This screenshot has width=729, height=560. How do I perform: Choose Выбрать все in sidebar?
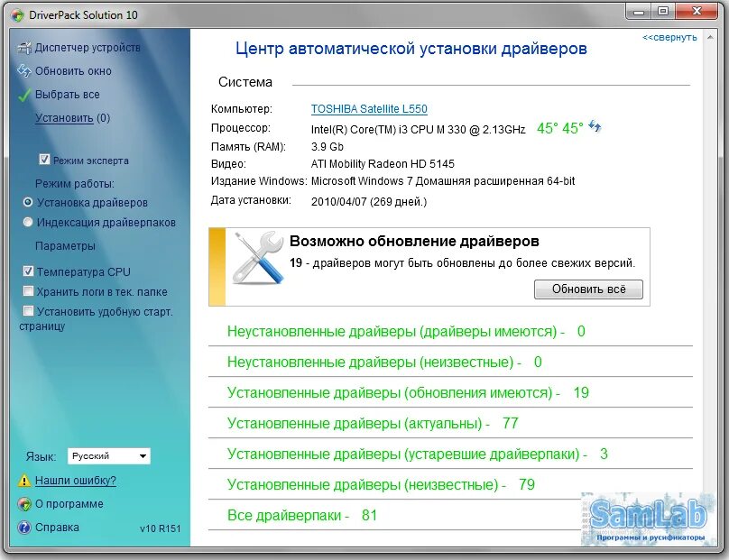pyautogui.click(x=68, y=95)
